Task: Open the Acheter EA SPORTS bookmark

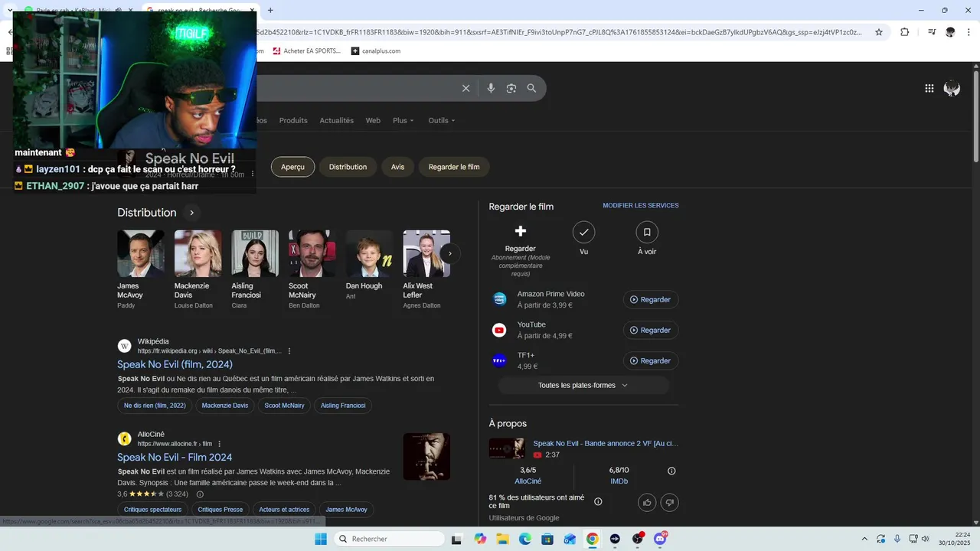Action: tap(306, 51)
